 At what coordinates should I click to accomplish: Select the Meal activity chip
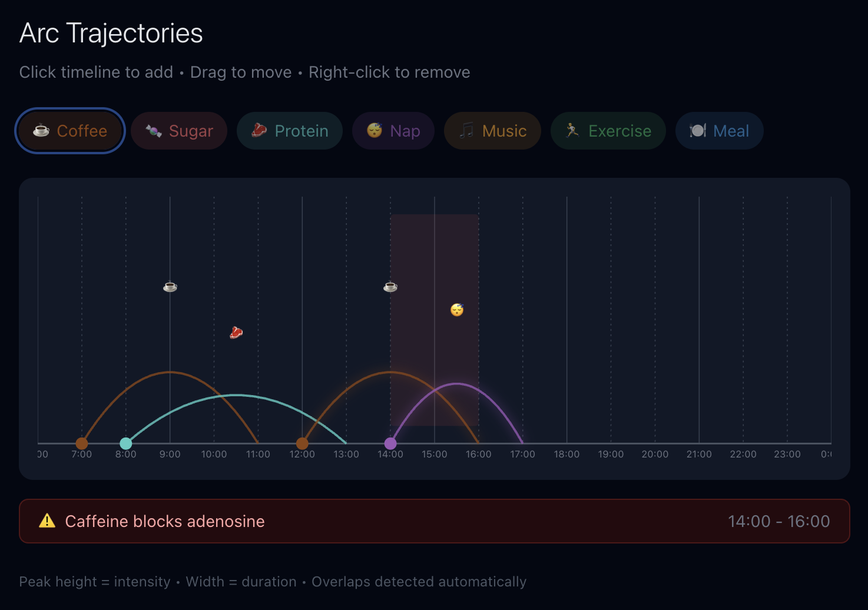coord(719,131)
